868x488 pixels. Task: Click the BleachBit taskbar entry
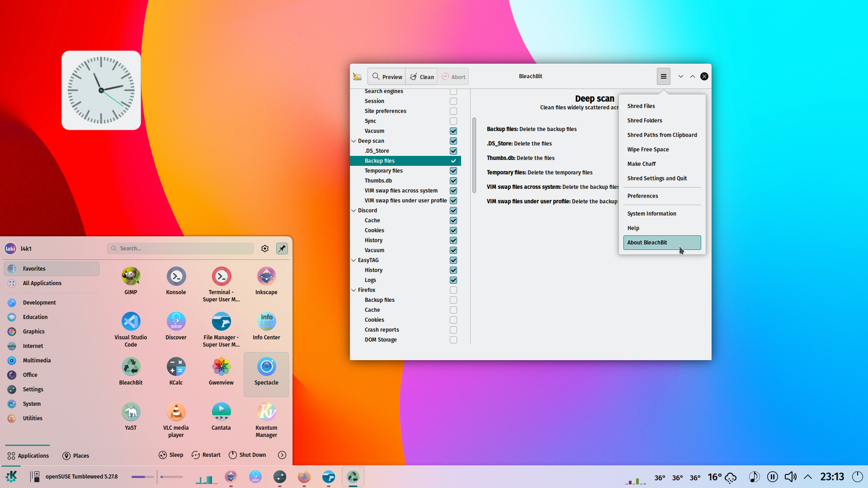click(x=353, y=476)
